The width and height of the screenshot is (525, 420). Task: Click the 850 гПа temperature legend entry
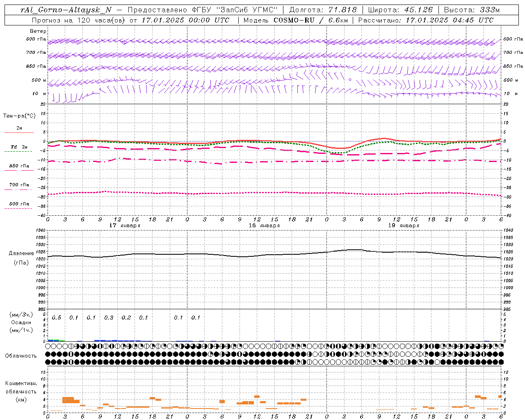[x=19, y=166]
